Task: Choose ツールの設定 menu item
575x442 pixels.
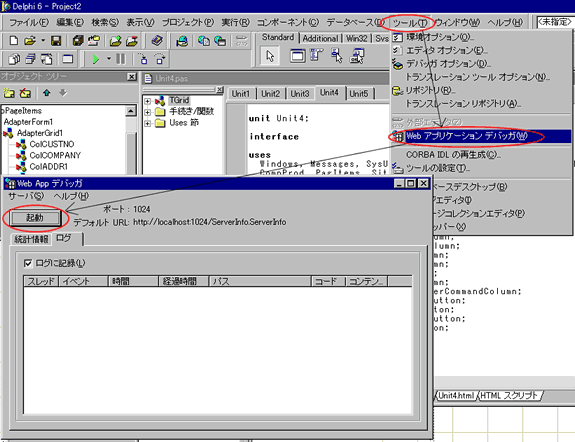Action: [481, 168]
